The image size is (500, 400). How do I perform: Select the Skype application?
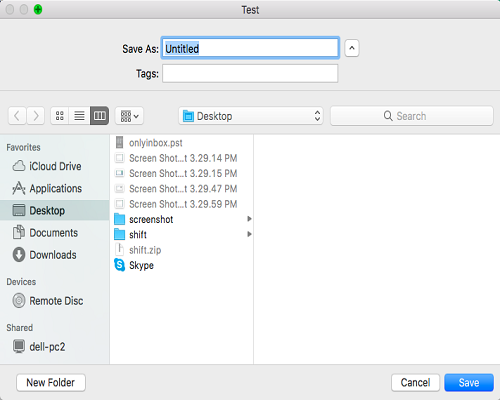tap(181, 265)
